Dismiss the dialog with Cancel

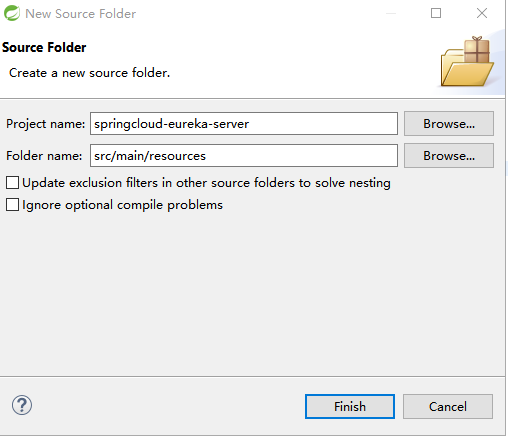(448, 407)
